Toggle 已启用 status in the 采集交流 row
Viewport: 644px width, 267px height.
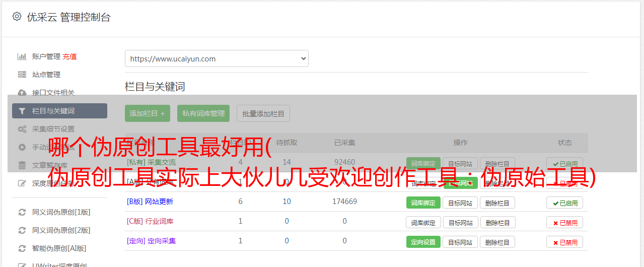pos(564,163)
